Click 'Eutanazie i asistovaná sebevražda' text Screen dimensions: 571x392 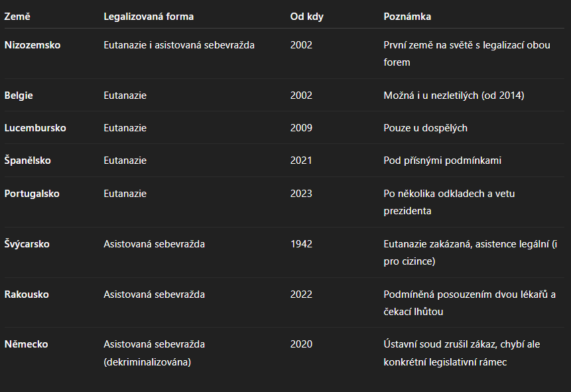pyautogui.click(x=179, y=45)
